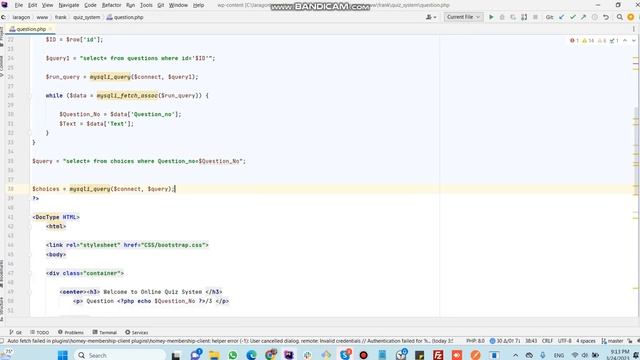This screenshot has height=360, width=640.
Task: Open the File menu
Action: (x=19, y=5)
